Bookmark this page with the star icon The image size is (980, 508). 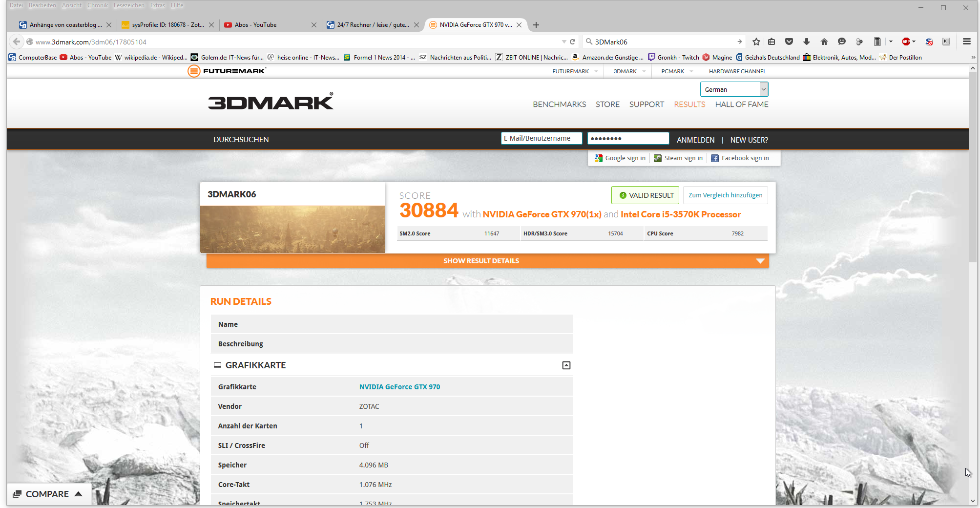pos(756,42)
